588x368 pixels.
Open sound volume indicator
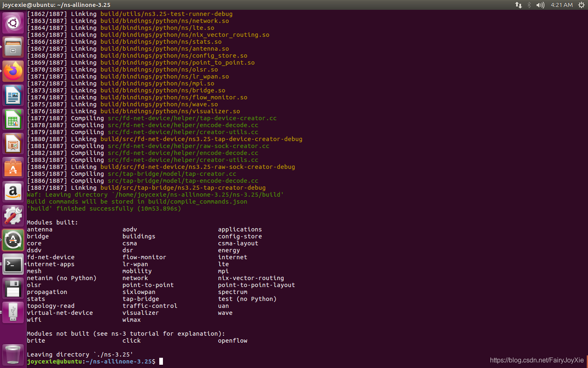click(x=540, y=5)
